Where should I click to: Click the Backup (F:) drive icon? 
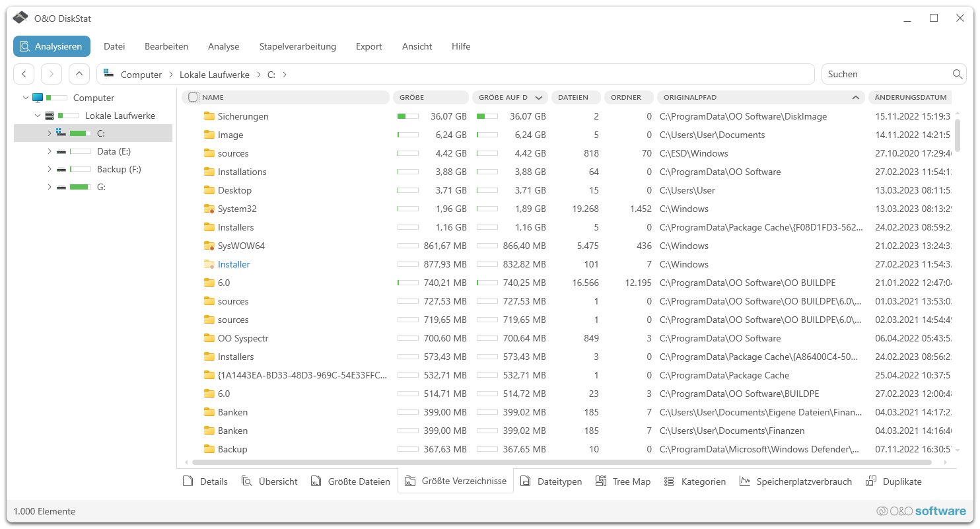pyautogui.click(x=61, y=169)
